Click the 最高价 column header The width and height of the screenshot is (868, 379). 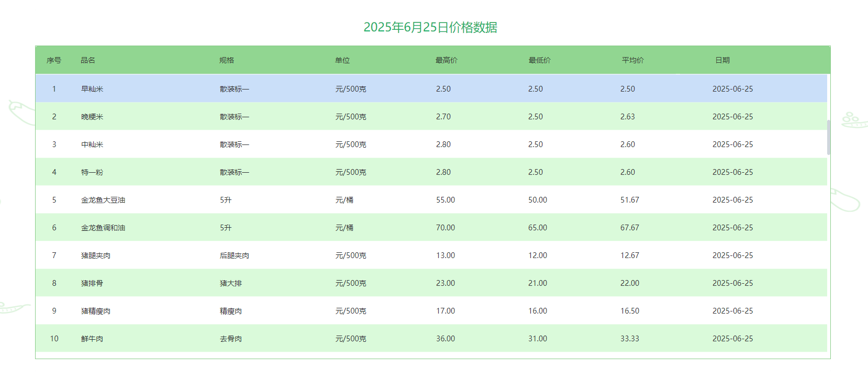click(447, 60)
